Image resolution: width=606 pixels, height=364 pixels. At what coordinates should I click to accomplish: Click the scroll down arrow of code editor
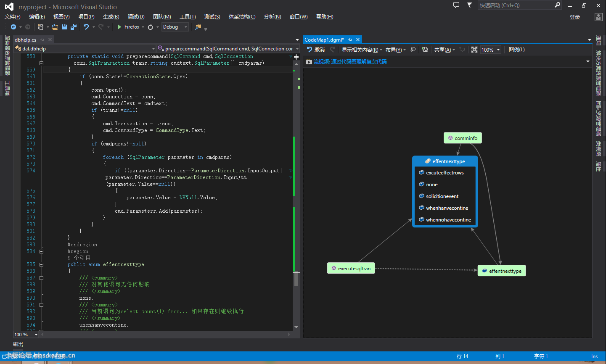click(296, 327)
